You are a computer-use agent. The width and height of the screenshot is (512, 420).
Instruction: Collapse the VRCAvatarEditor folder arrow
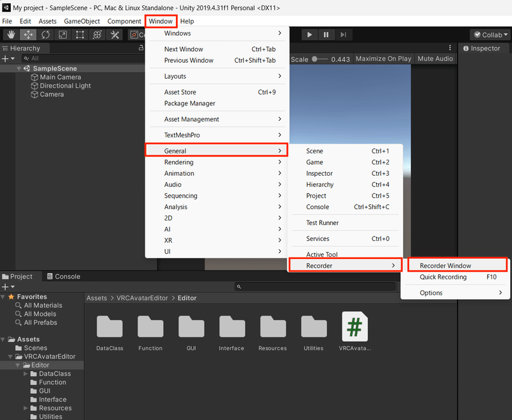pyautogui.click(x=10, y=357)
